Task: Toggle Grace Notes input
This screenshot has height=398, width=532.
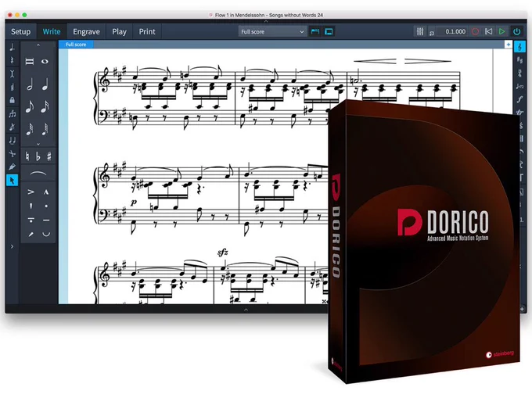Action: point(13,127)
